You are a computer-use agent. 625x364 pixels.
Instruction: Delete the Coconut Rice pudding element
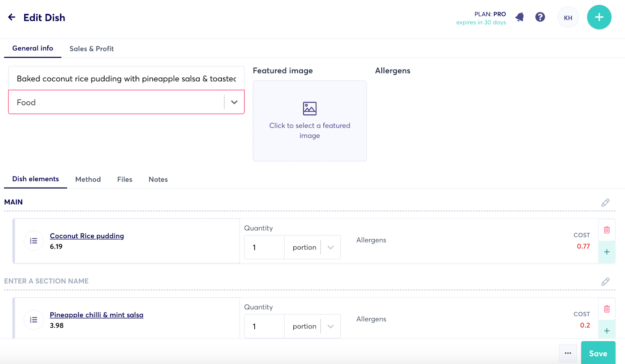[607, 230]
